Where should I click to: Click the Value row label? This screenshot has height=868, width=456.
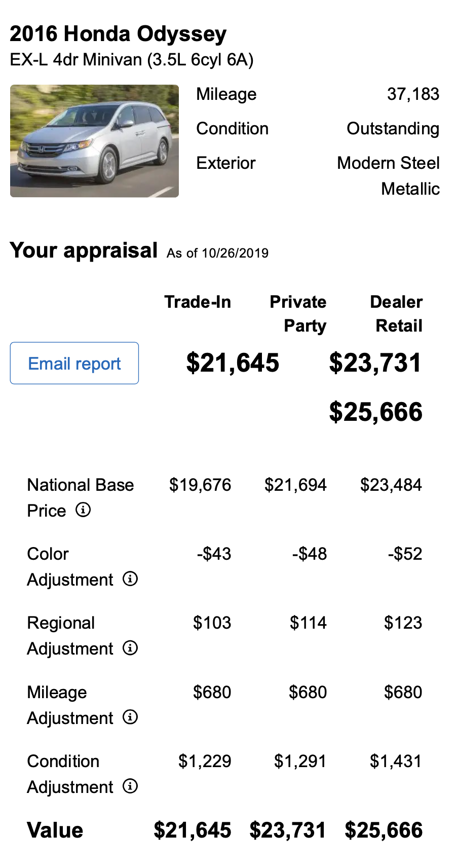[55, 830]
